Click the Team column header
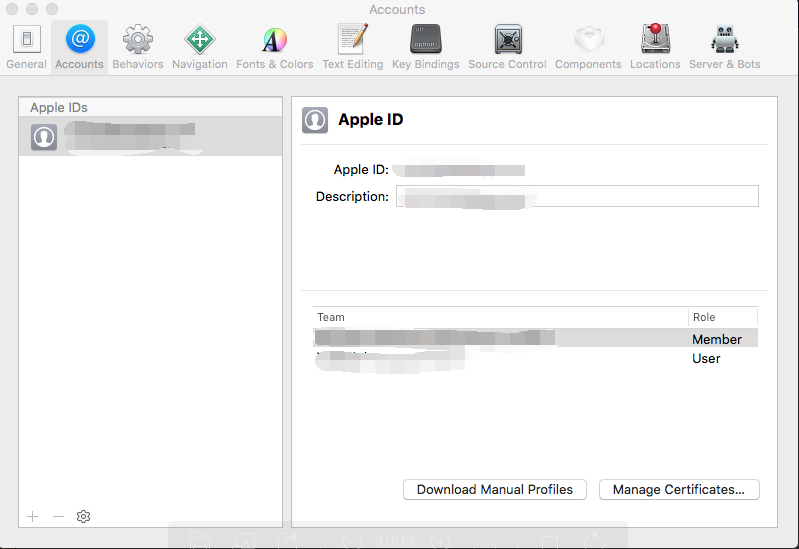 (500, 317)
